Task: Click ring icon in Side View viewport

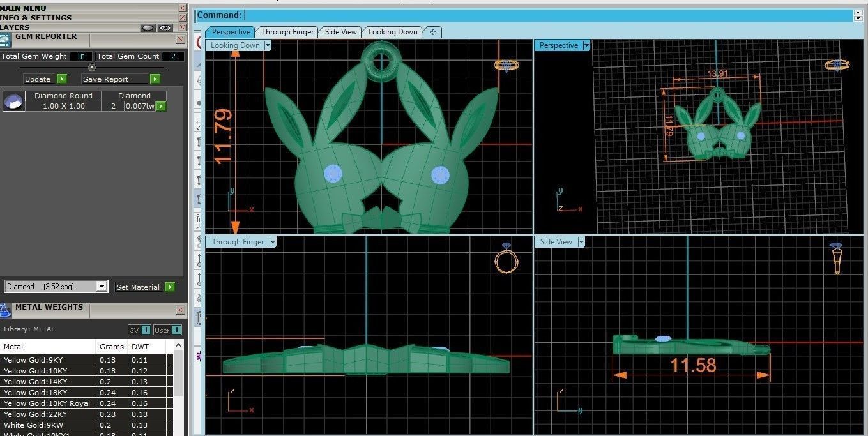Action: point(836,259)
